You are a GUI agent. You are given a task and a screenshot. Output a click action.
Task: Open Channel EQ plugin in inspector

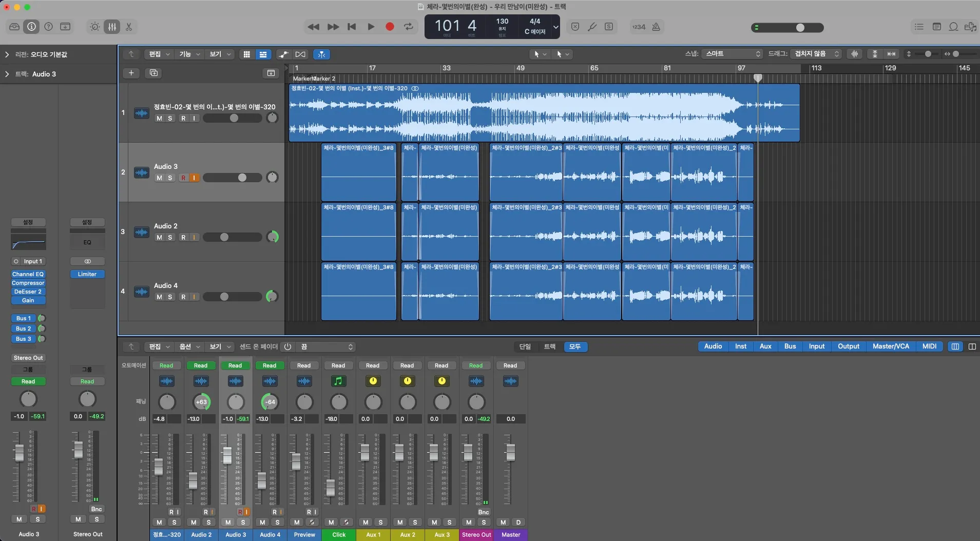click(28, 274)
